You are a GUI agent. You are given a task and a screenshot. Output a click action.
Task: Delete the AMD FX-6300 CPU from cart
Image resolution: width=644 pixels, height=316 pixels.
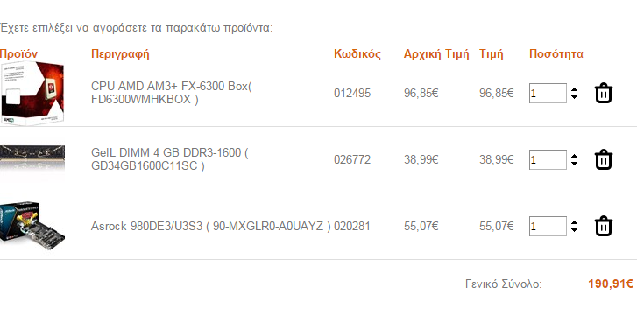(604, 93)
